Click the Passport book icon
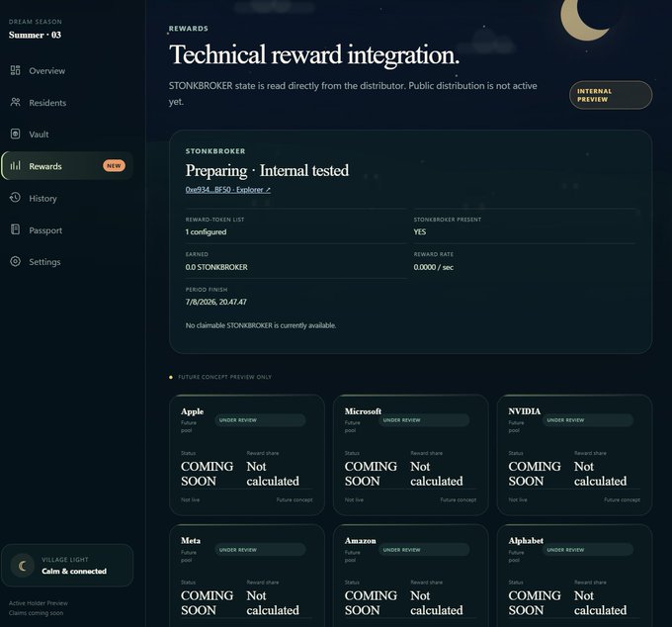 tap(16, 229)
